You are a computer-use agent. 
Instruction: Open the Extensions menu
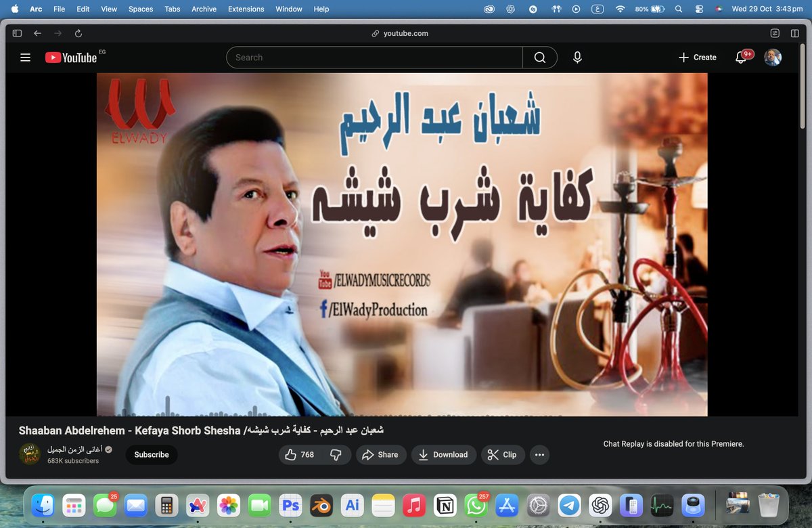[x=246, y=9]
